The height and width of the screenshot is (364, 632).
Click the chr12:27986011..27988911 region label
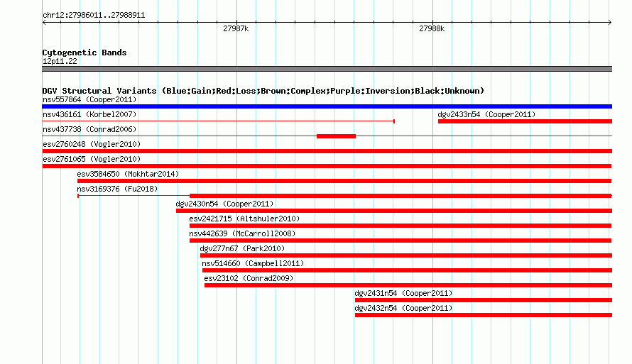pyautogui.click(x=94, y=15)
